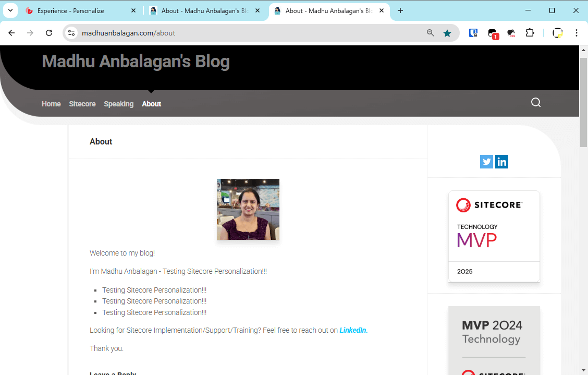Open the LinkedIn icon in the sidebar
The width and height of the screenshot is (588, 375).
click(501, 162)
